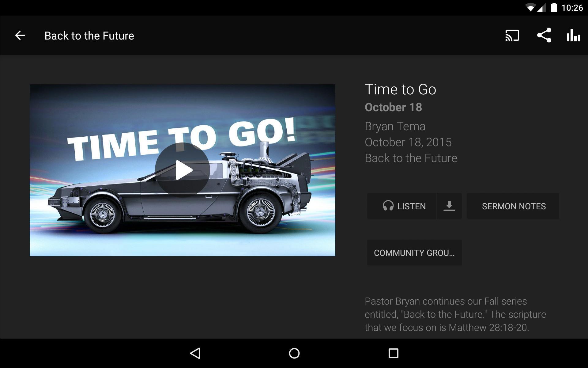Screen dimensions: 588x368
Task: Open Android recent apps button
Action: click(393, 353)
